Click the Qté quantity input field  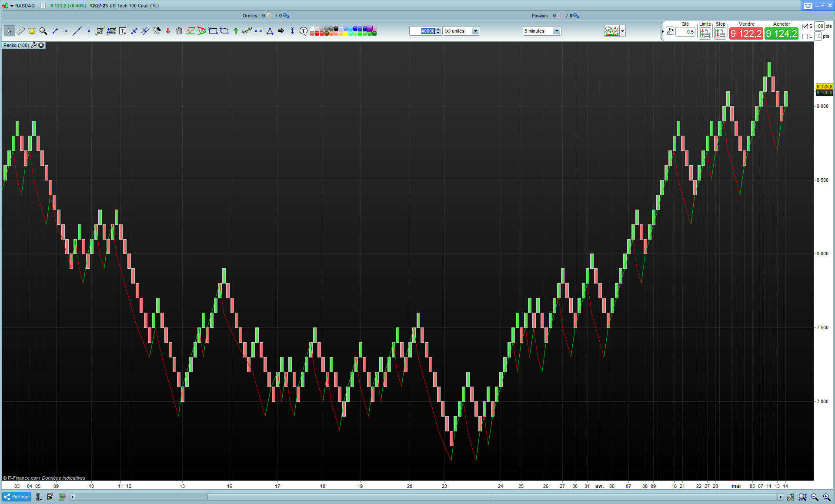pyautogui.click(x=685, y=32)
